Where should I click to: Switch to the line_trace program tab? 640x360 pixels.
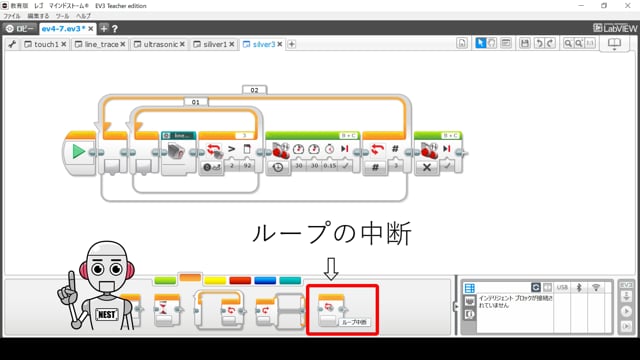[x=101, y=44]
